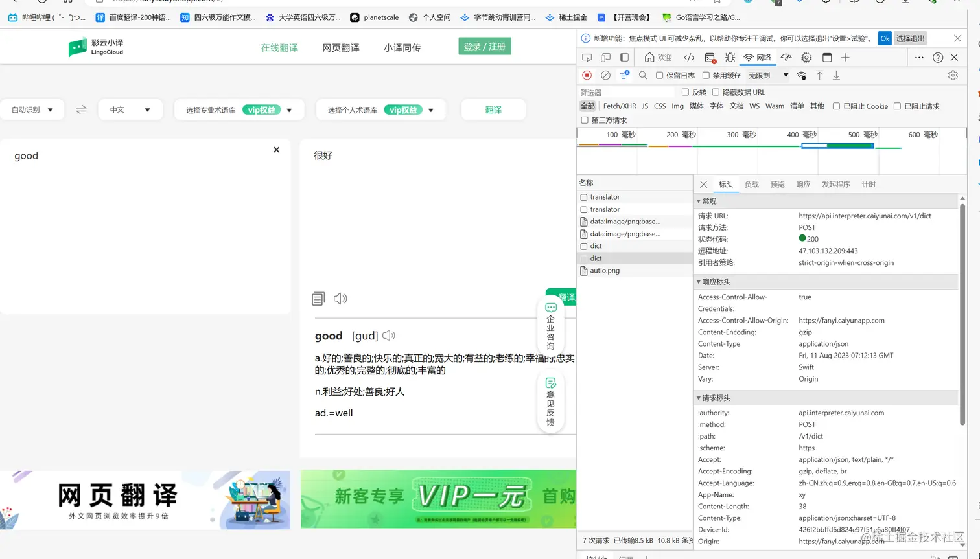Click the import HAR up-arrow icon

[819, 75]
